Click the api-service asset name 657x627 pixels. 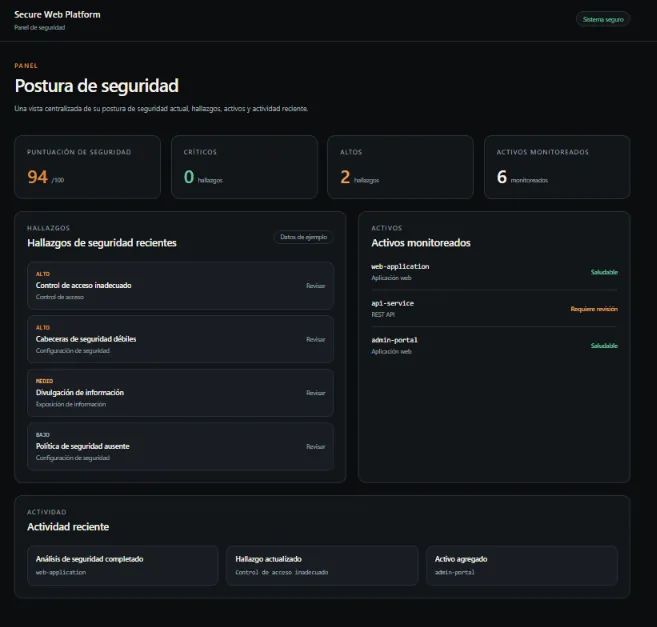click(x=392, y=303)
